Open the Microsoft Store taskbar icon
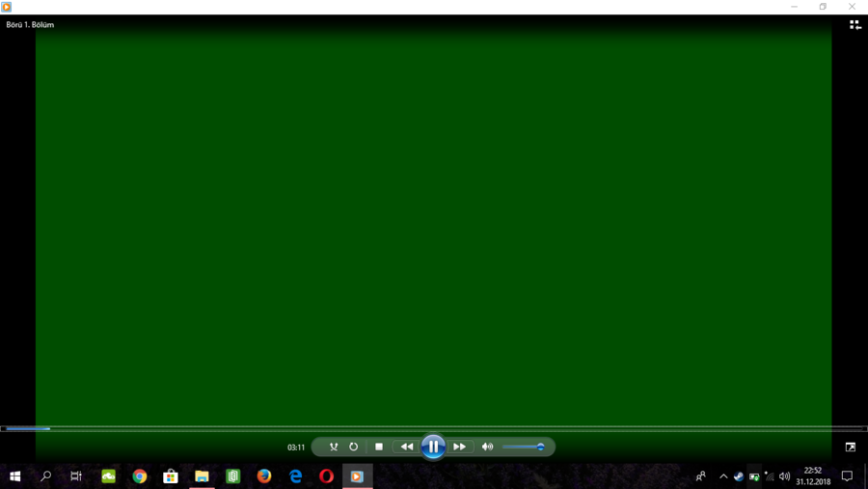The width and height of the screenshot is (868, 489). click(x=171, y=476)
